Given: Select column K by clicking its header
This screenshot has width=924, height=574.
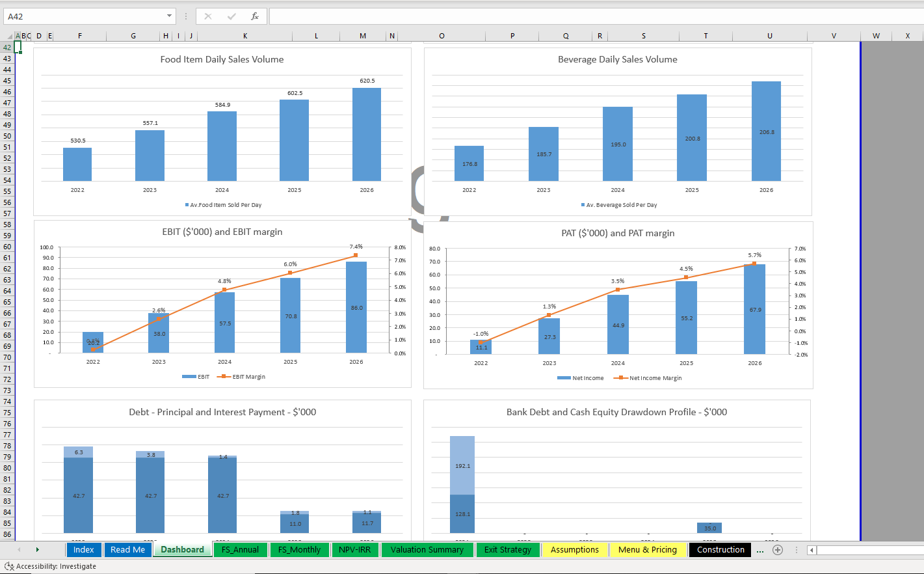Looking at the screenshot, I should 245,36.
